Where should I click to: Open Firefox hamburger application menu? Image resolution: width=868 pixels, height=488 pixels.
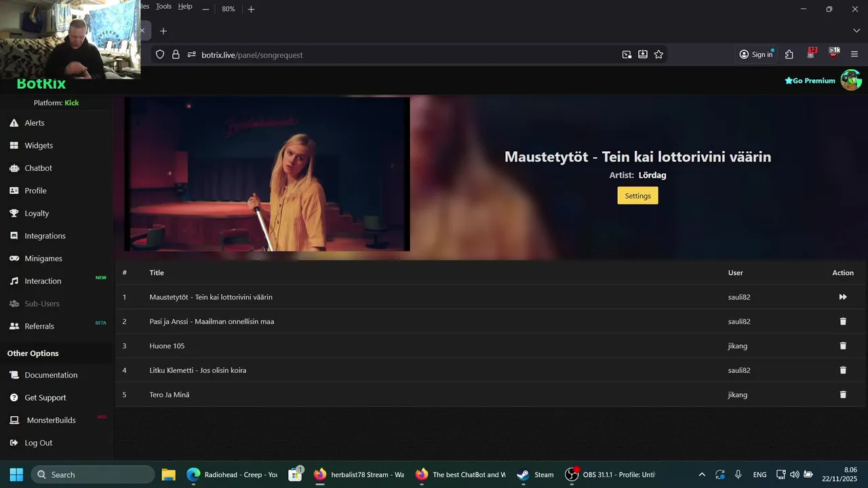(x=854, y=54)
